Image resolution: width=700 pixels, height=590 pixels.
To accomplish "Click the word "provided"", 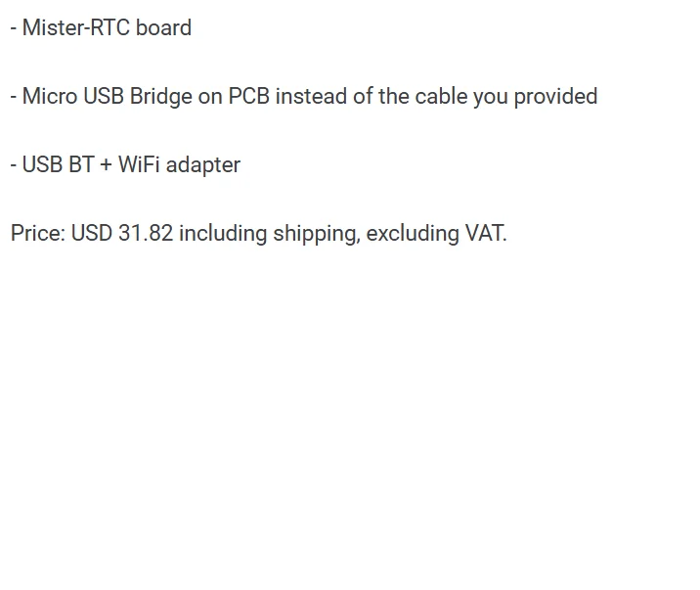I will point(555,97).
